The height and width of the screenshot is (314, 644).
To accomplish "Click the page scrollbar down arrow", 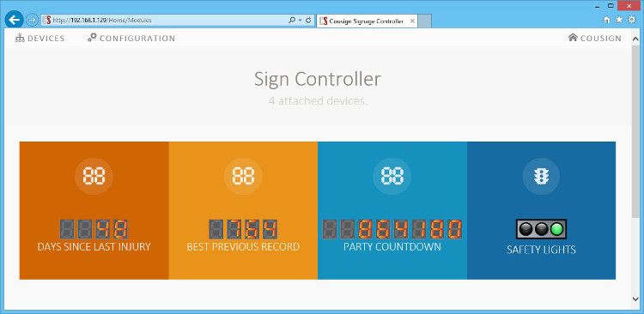I will click(635, 299).
